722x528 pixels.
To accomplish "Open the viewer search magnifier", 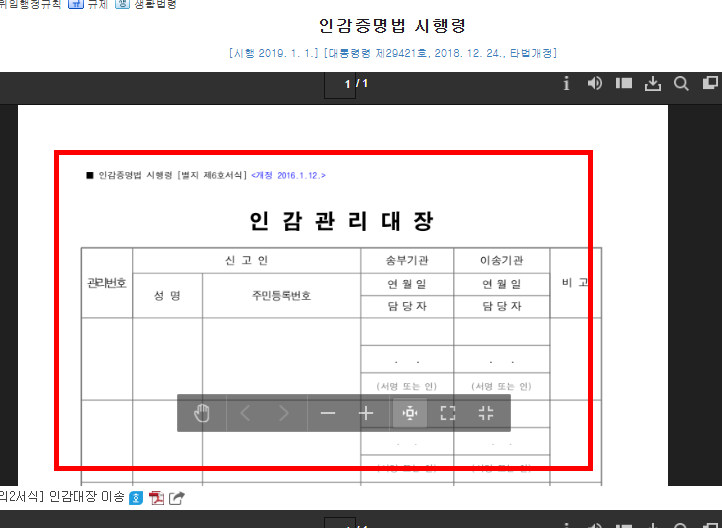I will tap(681, 83).
